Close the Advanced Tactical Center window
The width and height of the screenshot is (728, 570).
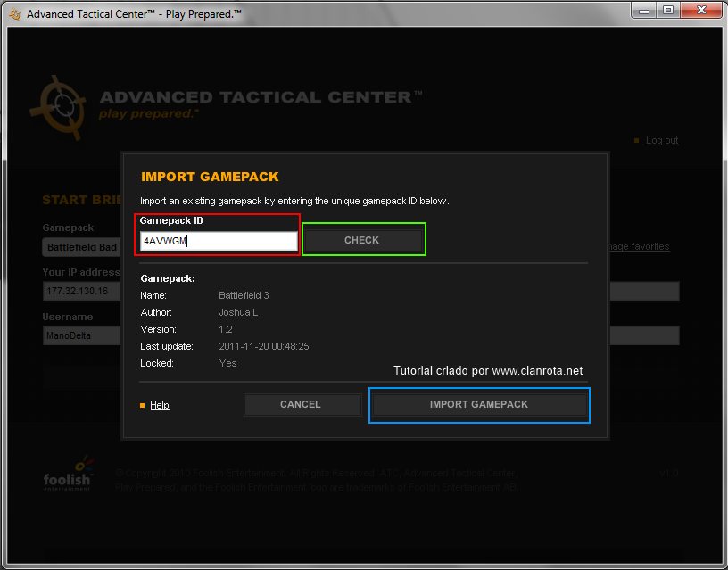pos(701,10)
